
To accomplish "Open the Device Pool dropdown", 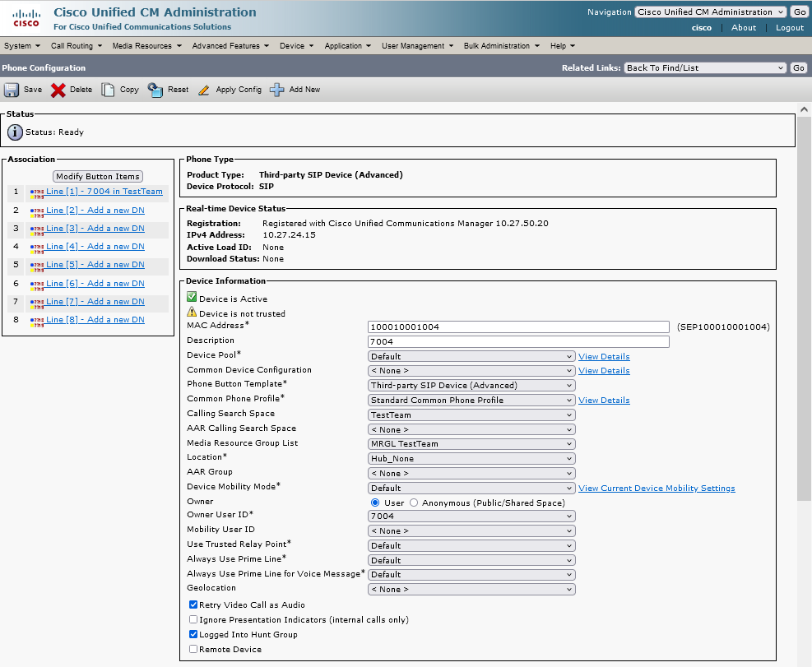I will (x=471, y=356).
